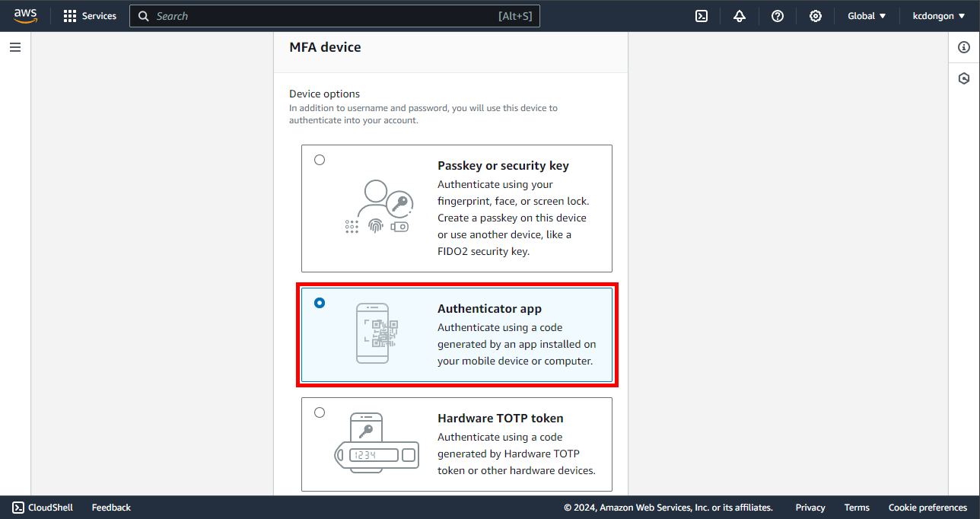Viewport: 980px width, 519px height.
Task: Open the kcdongon account dropdown
Action: [938, 16]
